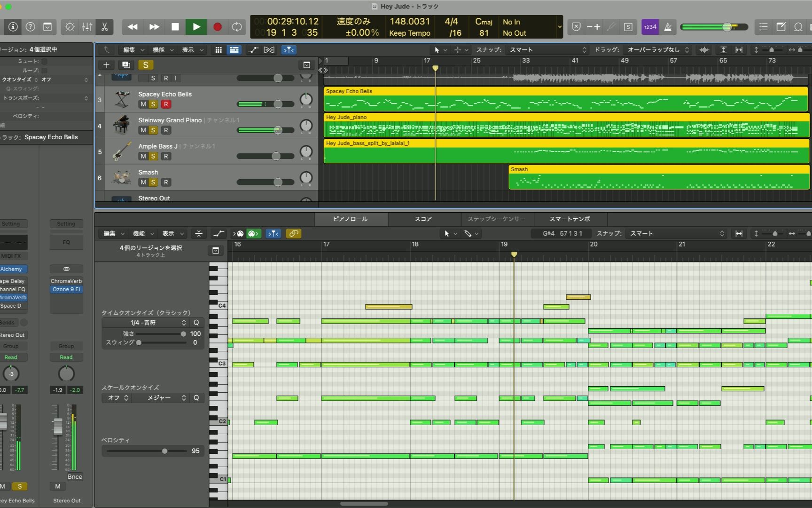This screenshot has height=508, width=812.
Task: Rewind the playback
Action: pyautogui.click(x=133, y=27)
